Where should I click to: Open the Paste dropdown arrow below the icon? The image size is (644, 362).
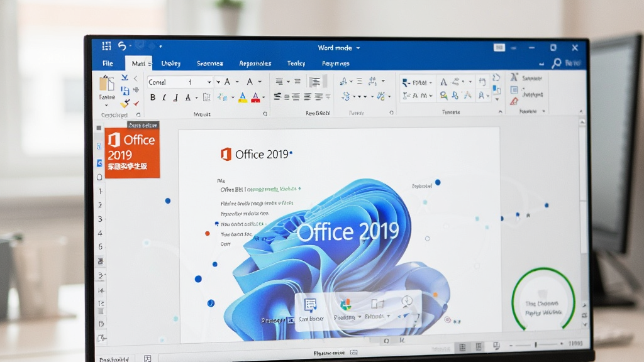pos(106,106)
